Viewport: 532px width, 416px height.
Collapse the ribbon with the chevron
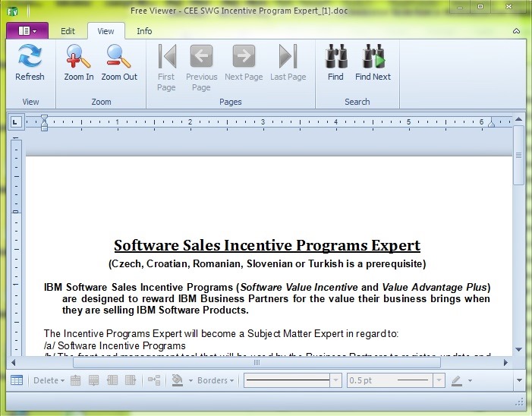[x=516, y=31]
